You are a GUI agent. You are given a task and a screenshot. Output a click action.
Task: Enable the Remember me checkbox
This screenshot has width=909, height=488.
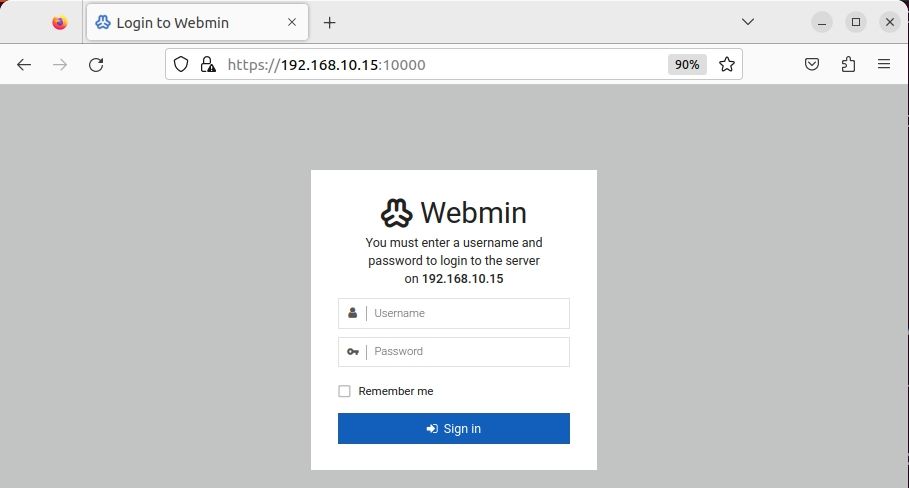coord(344,391)
